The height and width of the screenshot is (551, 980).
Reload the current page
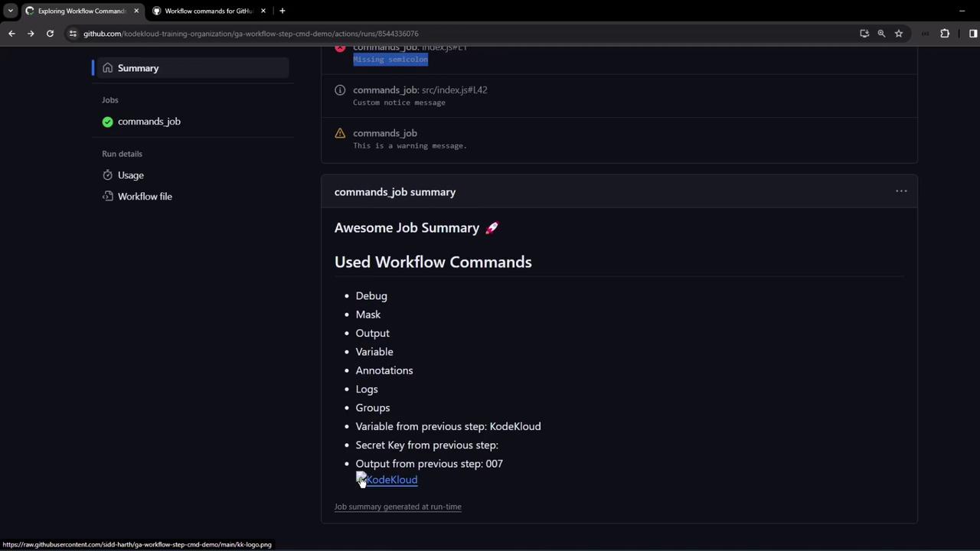coord(50,34)
